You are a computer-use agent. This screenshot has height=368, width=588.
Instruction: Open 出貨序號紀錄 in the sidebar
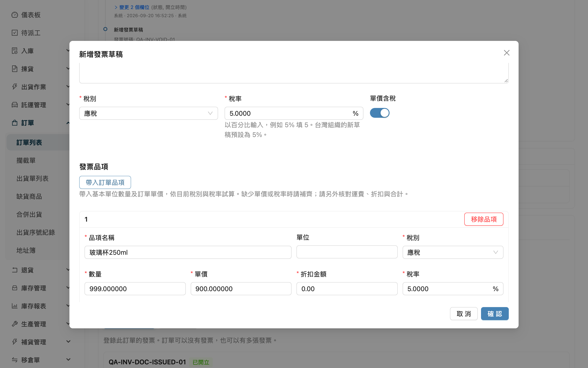point(36,232)
